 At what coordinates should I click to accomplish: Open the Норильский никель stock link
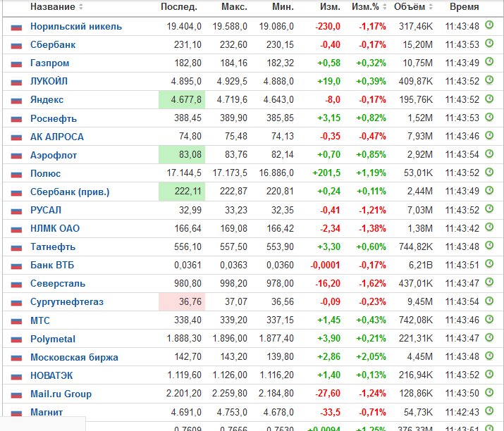tap(76, 26)
